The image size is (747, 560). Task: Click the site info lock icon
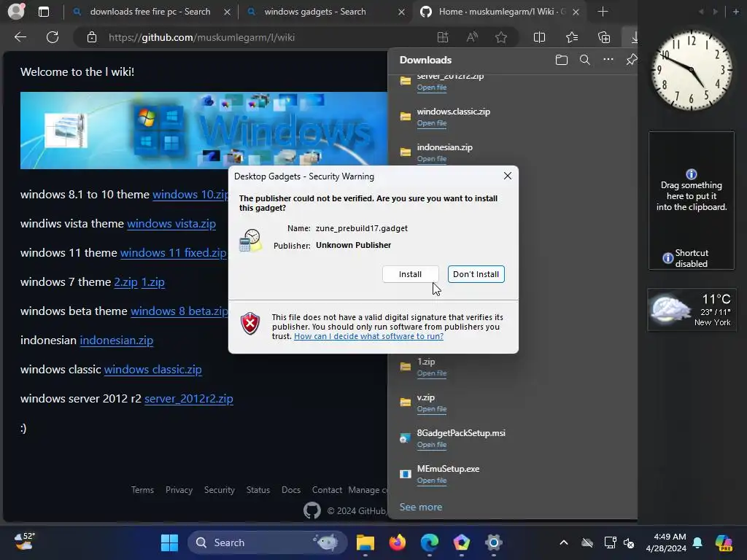[92, 37]
